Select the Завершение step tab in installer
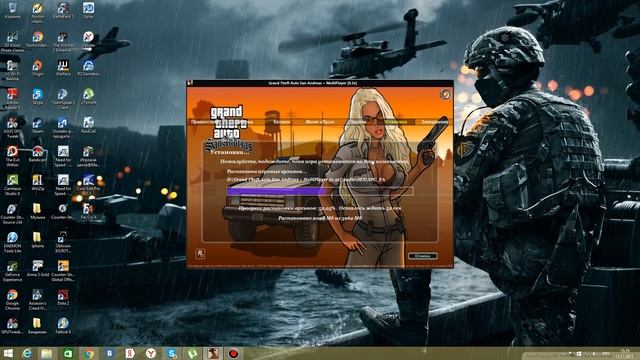This screenshot has width=640, height=360. [434, 122]
